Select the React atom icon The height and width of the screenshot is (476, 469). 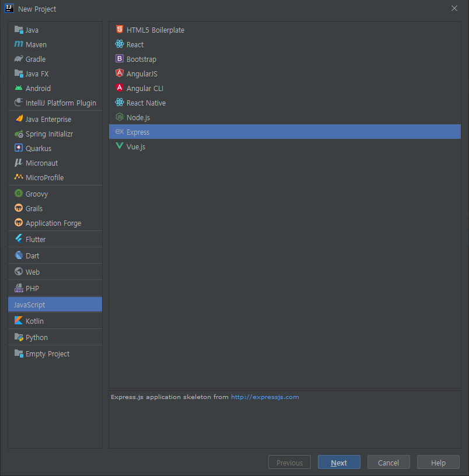click(120, 44)
